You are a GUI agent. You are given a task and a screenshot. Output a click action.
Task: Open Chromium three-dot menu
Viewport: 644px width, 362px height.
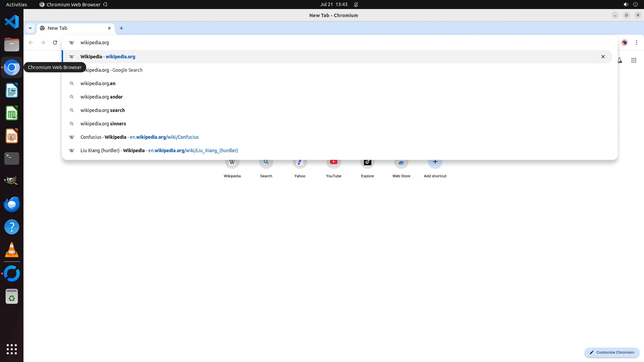[x=636, y=43]
